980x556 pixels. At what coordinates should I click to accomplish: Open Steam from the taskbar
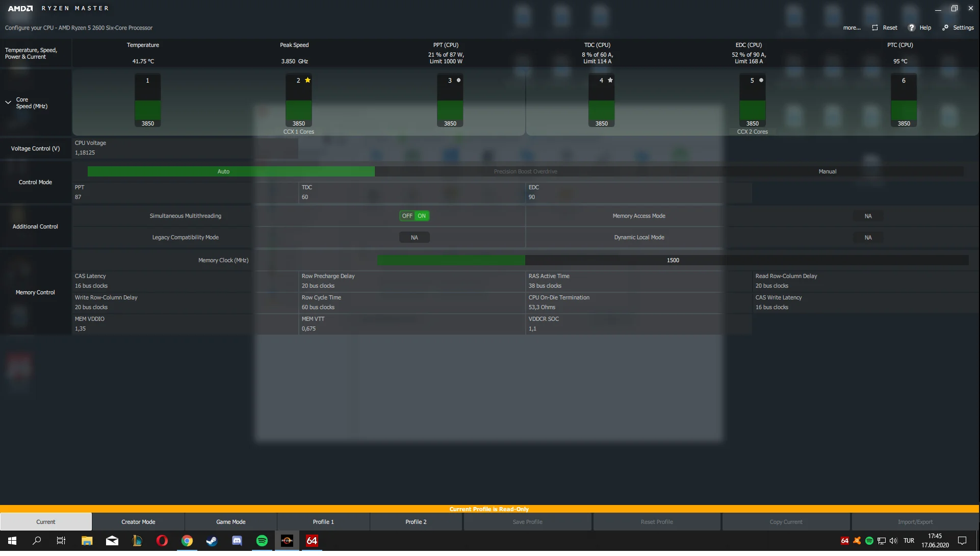tap(212, 541)
